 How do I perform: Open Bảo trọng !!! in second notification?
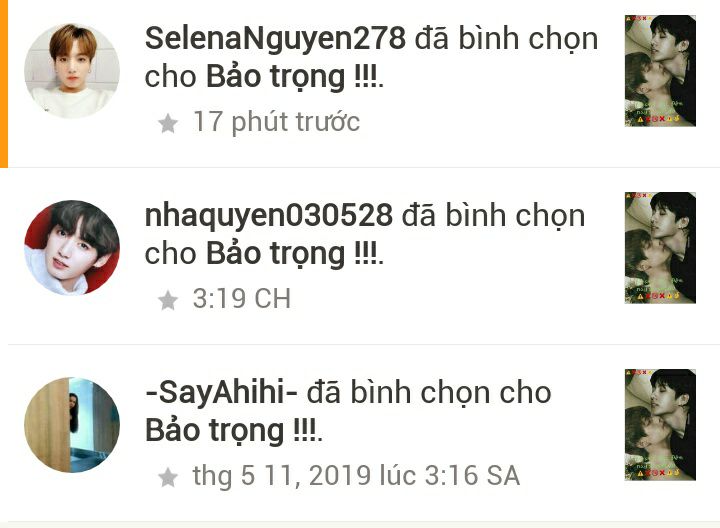coord(292,253)
